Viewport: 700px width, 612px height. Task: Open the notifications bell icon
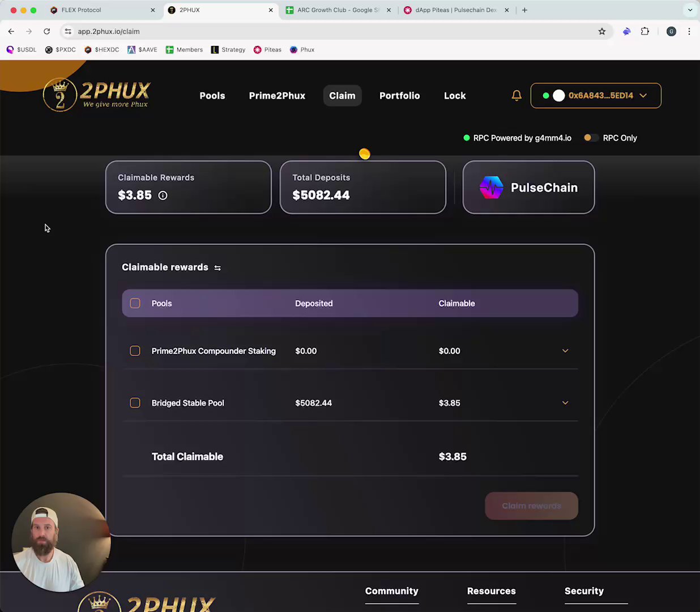[x=517, y=95]
